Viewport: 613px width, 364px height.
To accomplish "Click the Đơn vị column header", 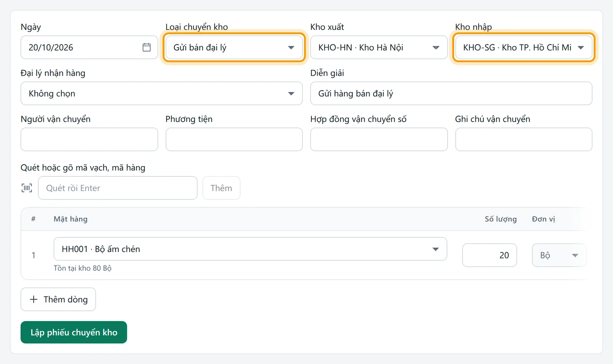I will click(x=543, y=219).
